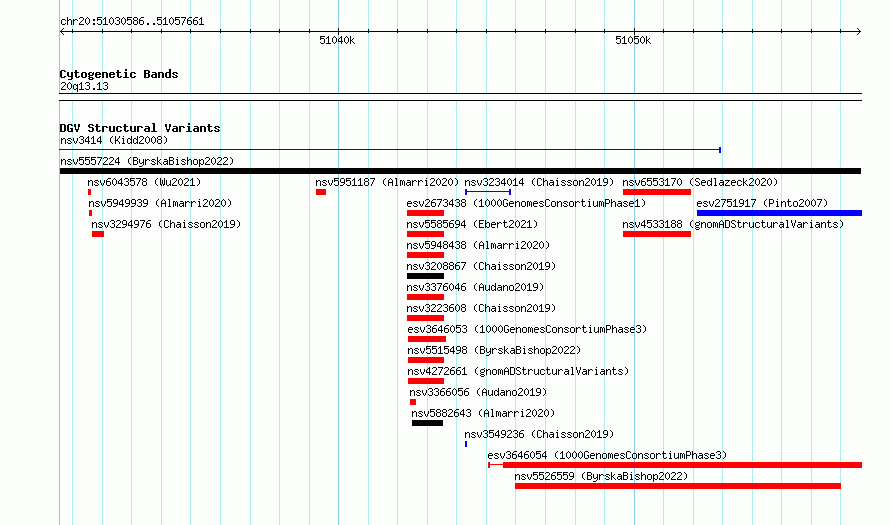The image size is (890, 525).
Task: Click the red nsv6553170 feature bar
Action: [657, 192]
